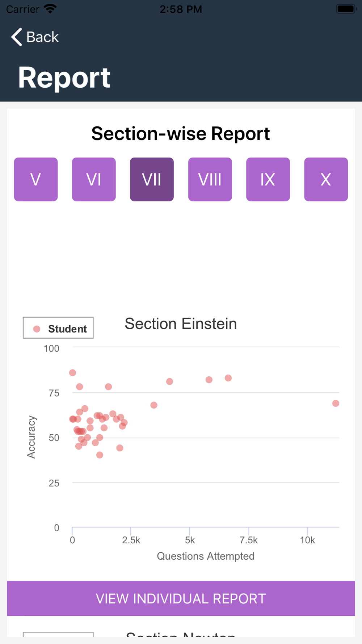This screenshot has height=644, width=362.
Task: Click the Accuracy axis label
Action: [x=31, y=437]
